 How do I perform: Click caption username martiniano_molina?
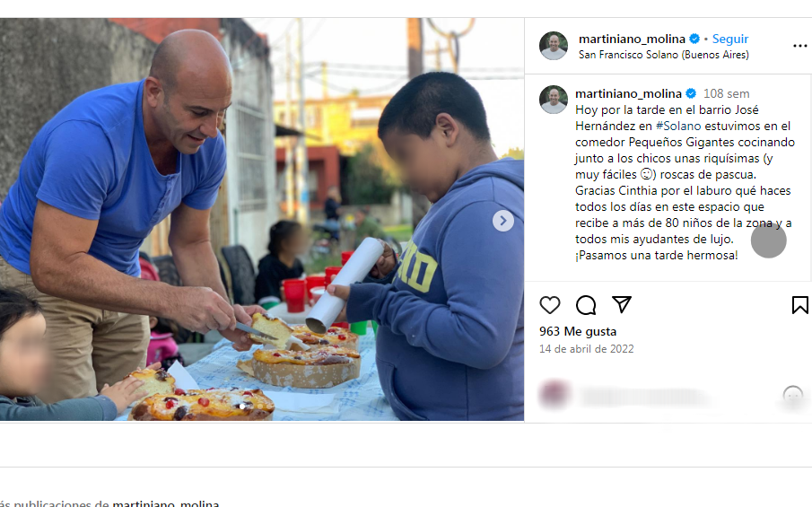click(628, 93)
